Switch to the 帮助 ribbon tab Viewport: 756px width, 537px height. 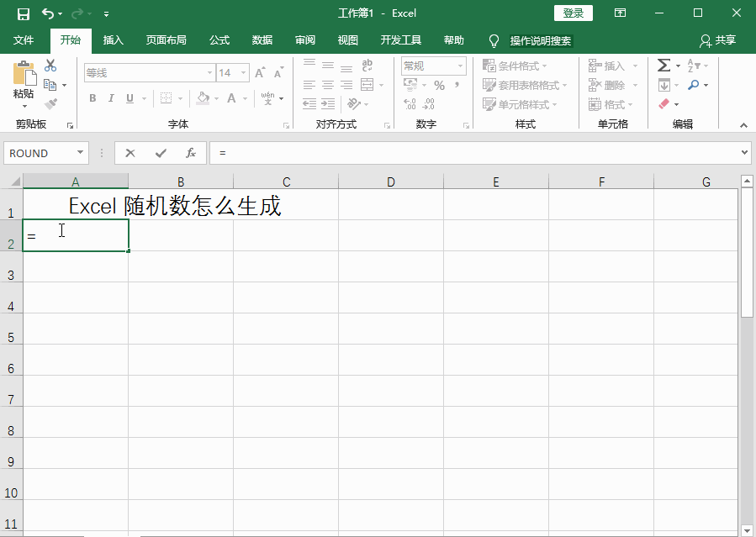(454, 40)
